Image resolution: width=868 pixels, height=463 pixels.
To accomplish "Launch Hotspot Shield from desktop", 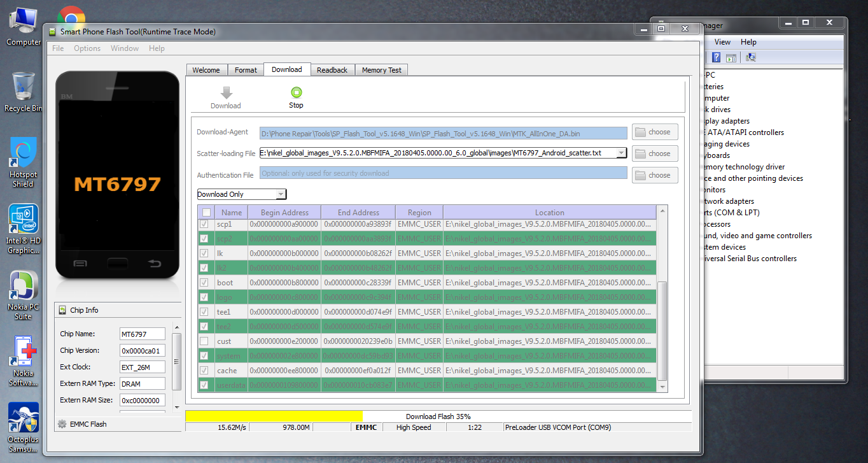I will (24, 162).
